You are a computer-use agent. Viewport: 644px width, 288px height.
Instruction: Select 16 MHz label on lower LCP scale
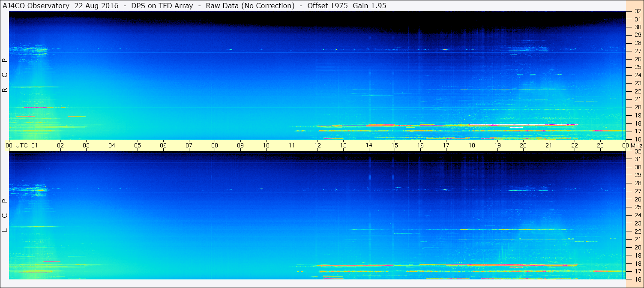pyautogui.click(x=637, y=279)
